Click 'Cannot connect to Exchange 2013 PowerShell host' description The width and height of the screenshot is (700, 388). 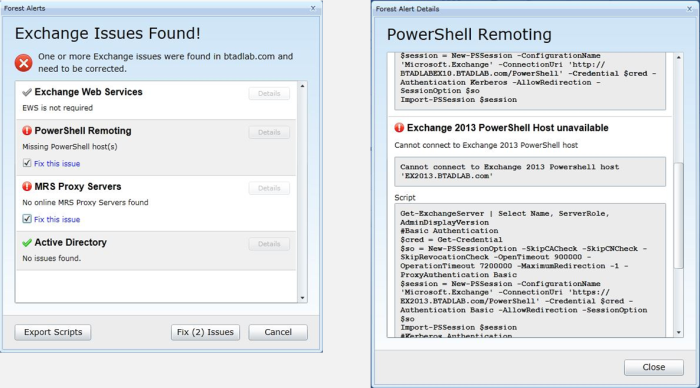coord(486,146)
